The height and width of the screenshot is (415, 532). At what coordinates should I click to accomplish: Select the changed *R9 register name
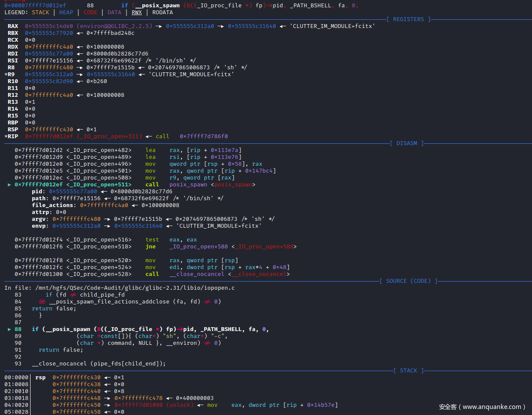(x=9, y=74)
